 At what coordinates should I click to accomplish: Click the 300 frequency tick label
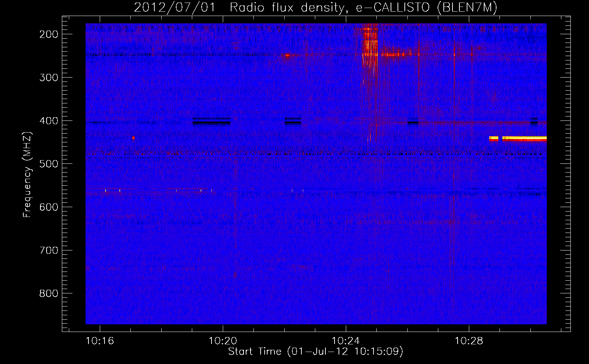[48, 77]
